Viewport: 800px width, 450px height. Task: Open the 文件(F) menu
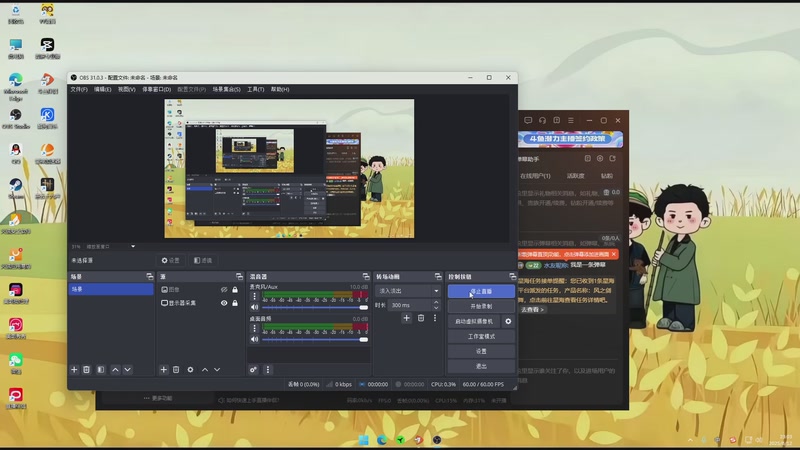pyautogui.click(x=79, y=89)
